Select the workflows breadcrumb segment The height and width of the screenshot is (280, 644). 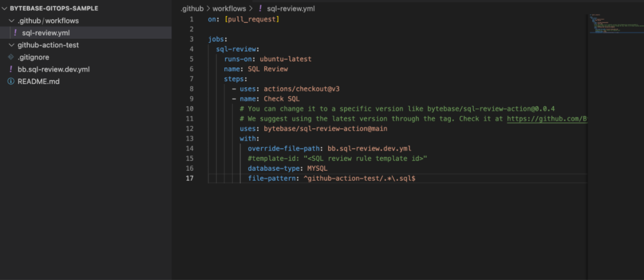click(229, 8)
